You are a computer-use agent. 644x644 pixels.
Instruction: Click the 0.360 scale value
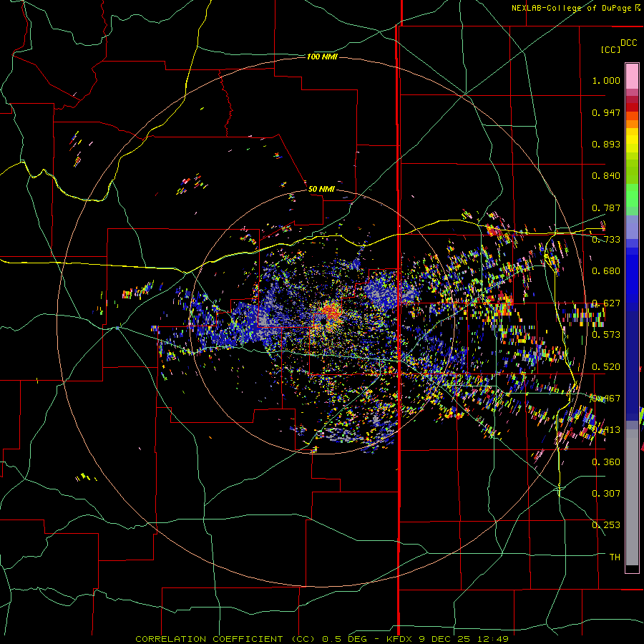pyautogui.click(x=606, y=462)
